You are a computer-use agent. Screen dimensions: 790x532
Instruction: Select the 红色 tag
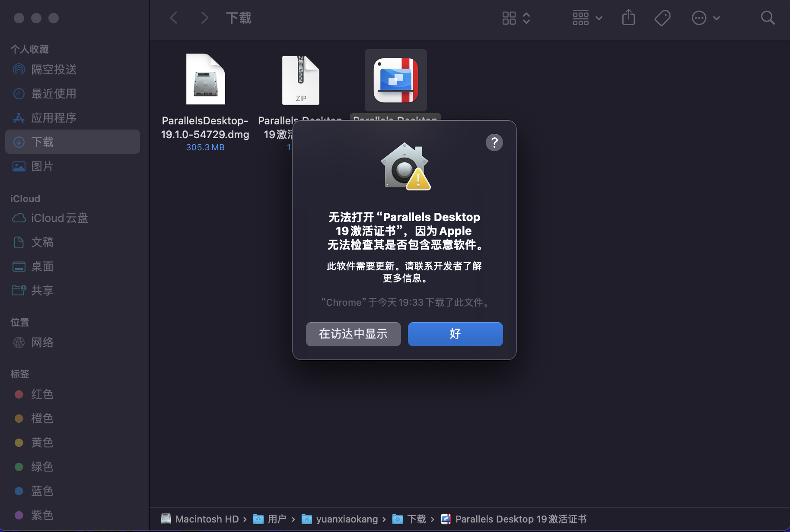[73, 394]
